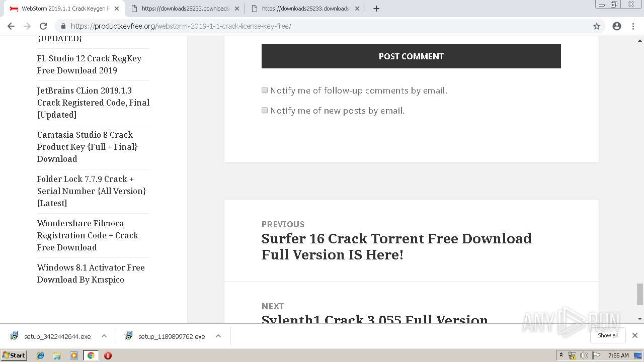Open the Chrome profile account icon
The image size is (644, 362).
pos(617,26)
